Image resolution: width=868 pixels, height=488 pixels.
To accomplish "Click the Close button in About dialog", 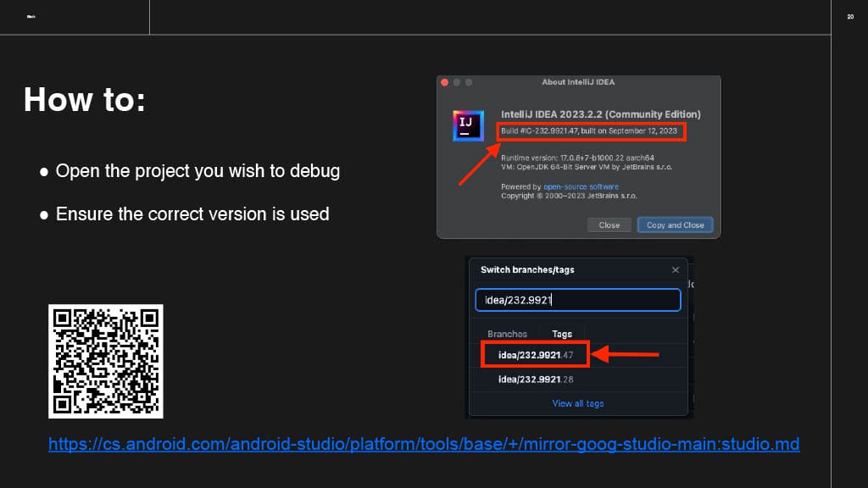I will pyautogui.click(x=609, y=225).
